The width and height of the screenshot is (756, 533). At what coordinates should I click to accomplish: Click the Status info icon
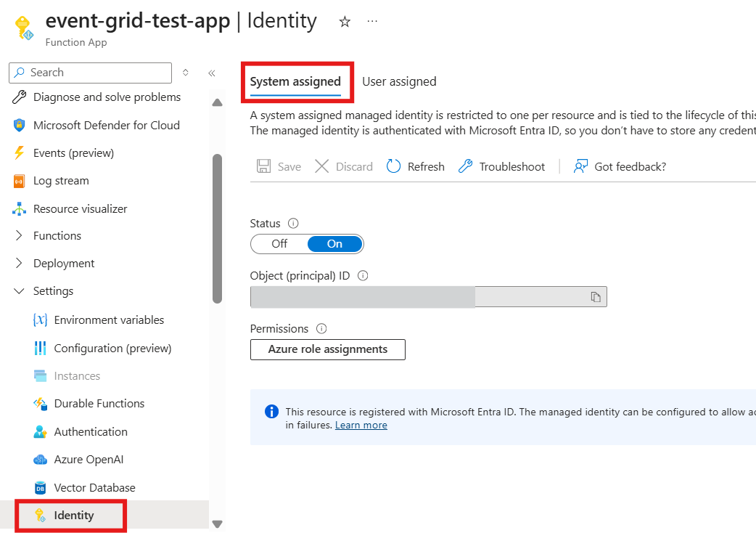click(x=293, y=224)
